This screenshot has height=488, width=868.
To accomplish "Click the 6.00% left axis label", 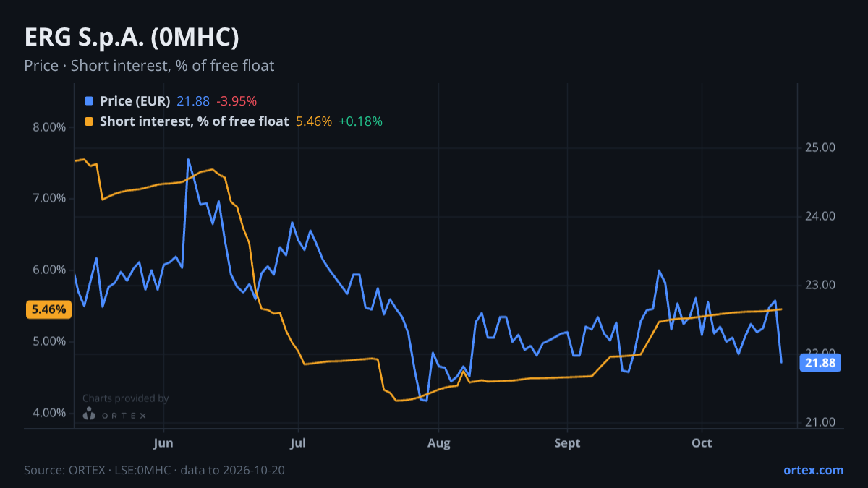I will pyautogui.click(x=48, y=270).
